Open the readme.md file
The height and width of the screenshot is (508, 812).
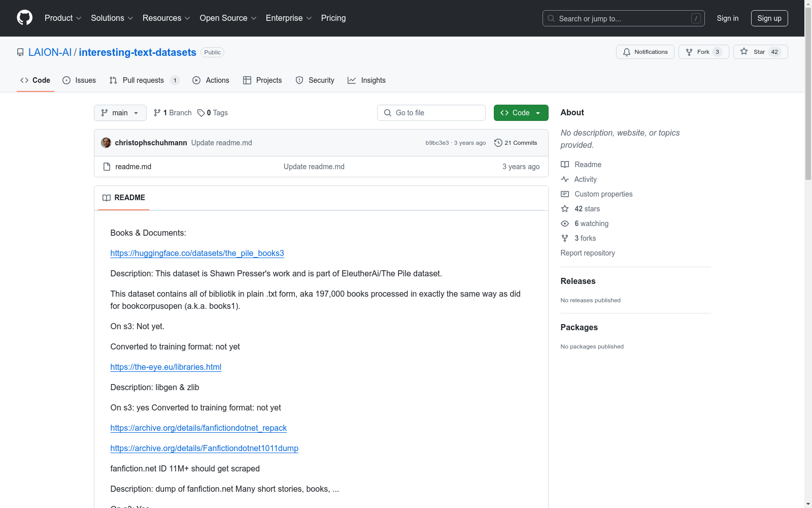pos(133,167)
